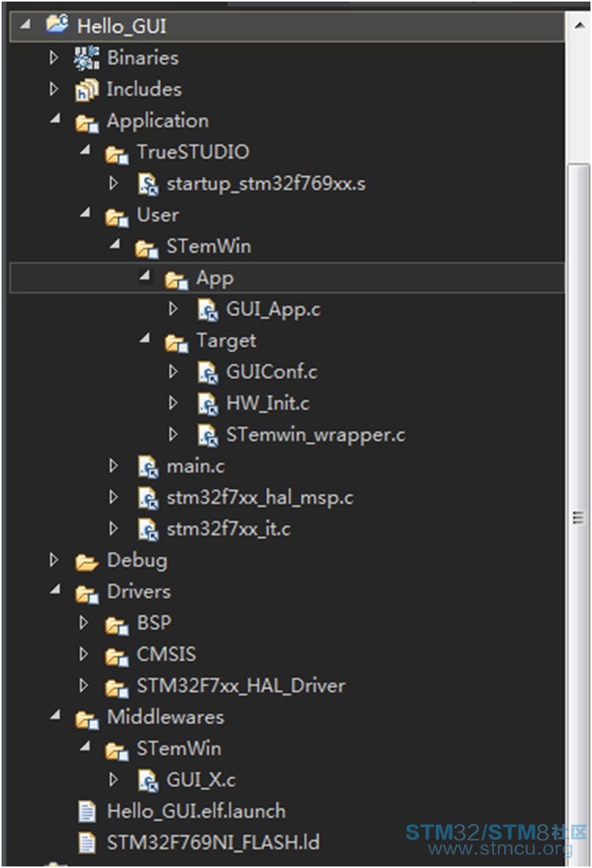This screenshot has width=592, height=868.
Task: Click the BSP folder icon
Action: [117, 624]
